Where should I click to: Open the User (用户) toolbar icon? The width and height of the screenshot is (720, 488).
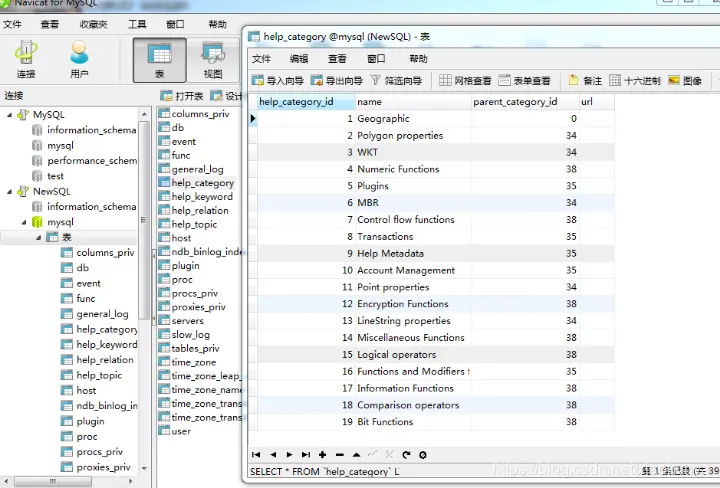pyautogui.click(x=79, y=59)
